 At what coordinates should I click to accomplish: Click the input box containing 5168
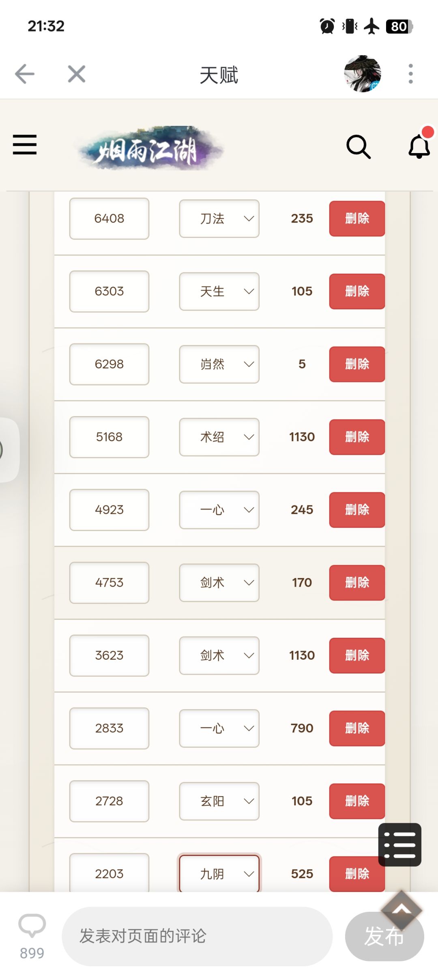[x=109, y=437]
